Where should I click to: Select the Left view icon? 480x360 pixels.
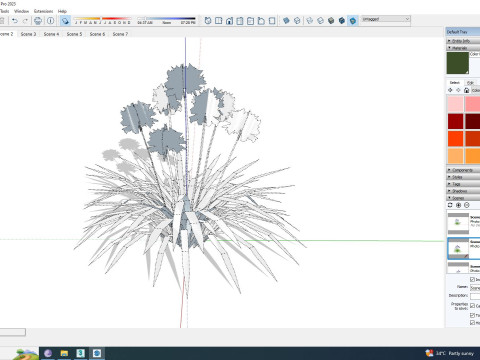click(261, 21)
